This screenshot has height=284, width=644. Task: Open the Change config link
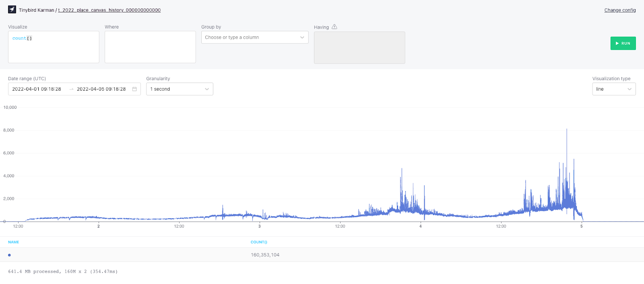pos(620,10)
